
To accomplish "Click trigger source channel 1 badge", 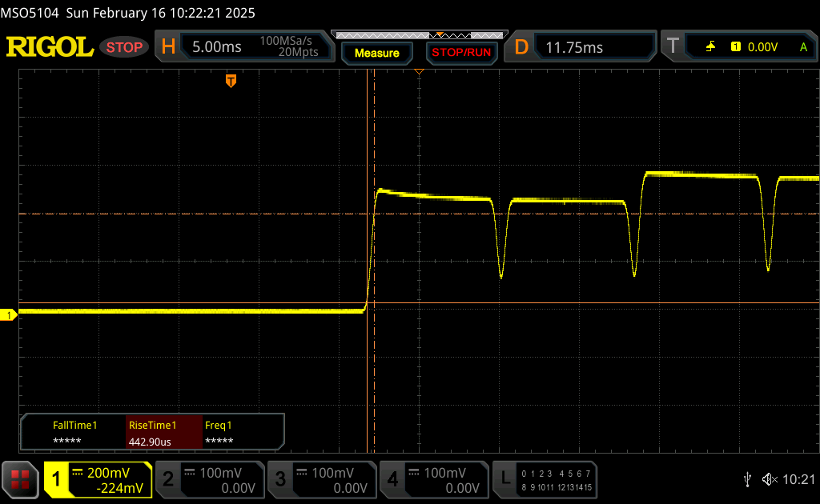I will 736,47.
